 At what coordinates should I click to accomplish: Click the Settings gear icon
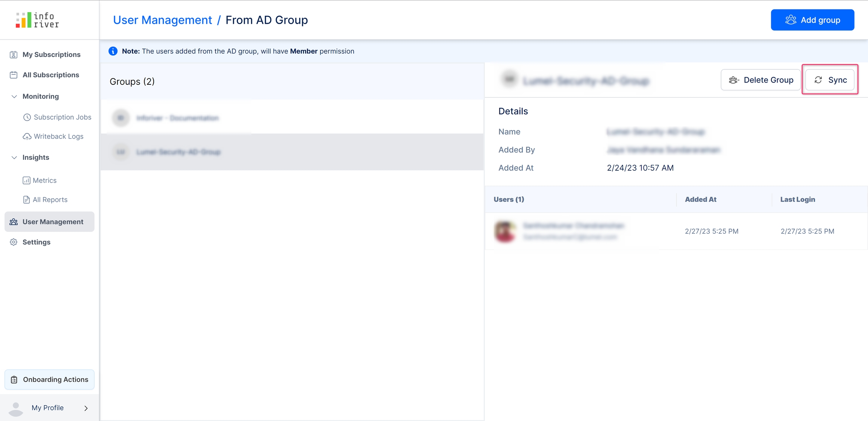14,242
